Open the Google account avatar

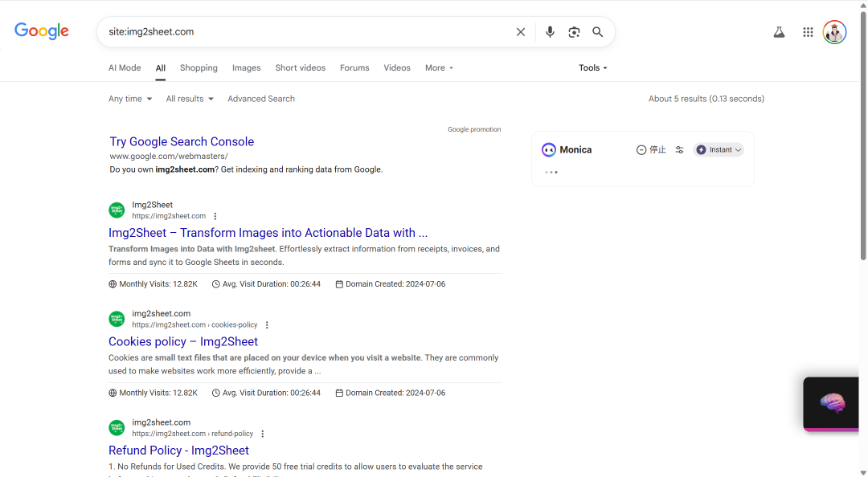click(834, 32)
